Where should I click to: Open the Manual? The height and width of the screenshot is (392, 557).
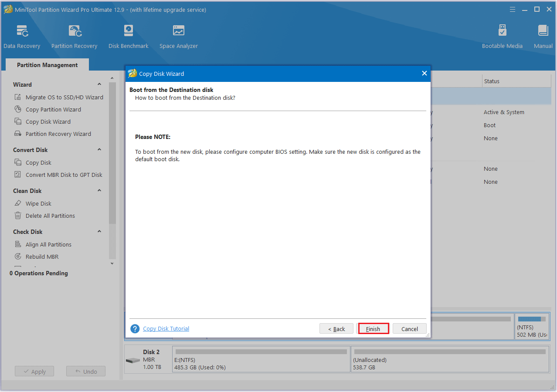pyautogui.click(x=543, y=36)
